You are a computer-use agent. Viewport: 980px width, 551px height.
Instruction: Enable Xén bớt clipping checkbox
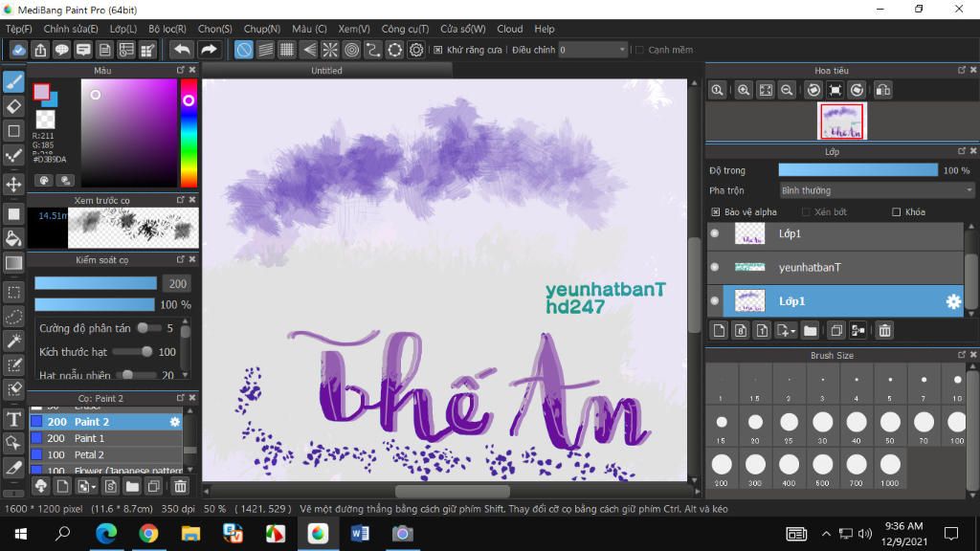[806, 211]
